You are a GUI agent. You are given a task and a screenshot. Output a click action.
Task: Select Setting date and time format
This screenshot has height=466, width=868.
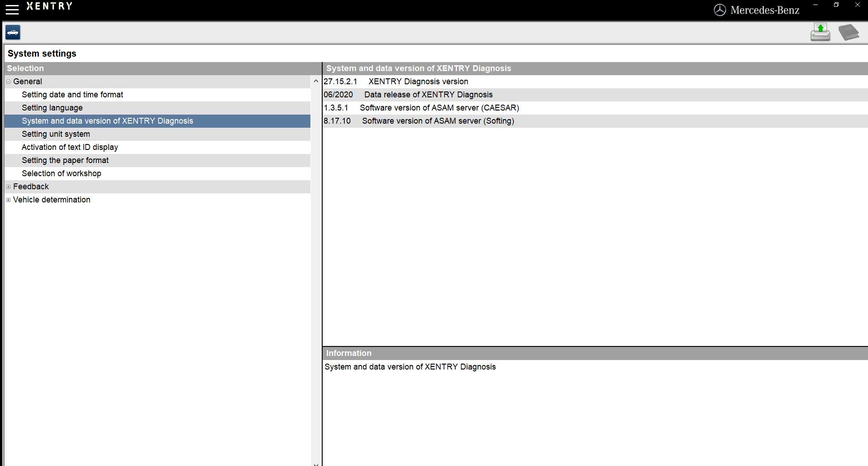coord(157,95)
